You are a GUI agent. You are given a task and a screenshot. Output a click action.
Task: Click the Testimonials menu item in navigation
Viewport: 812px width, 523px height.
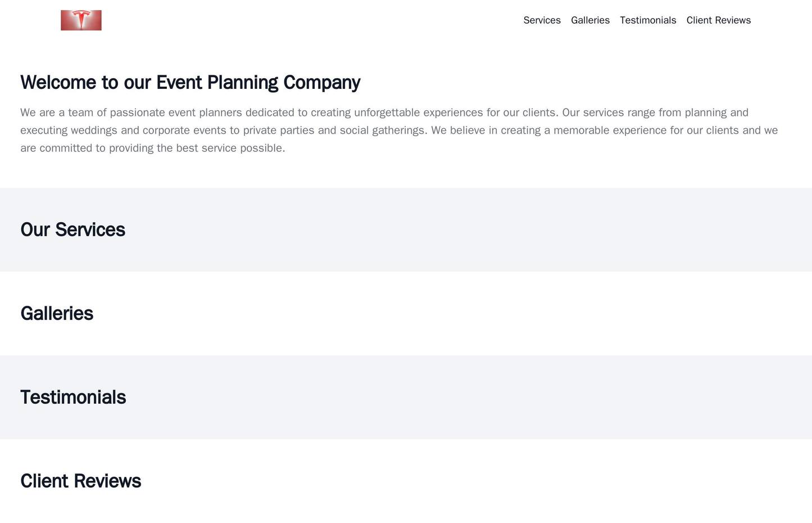coord(647,20)
